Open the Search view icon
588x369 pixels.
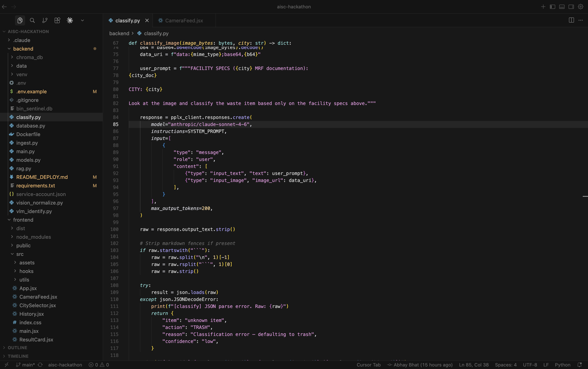coord(32,20)
